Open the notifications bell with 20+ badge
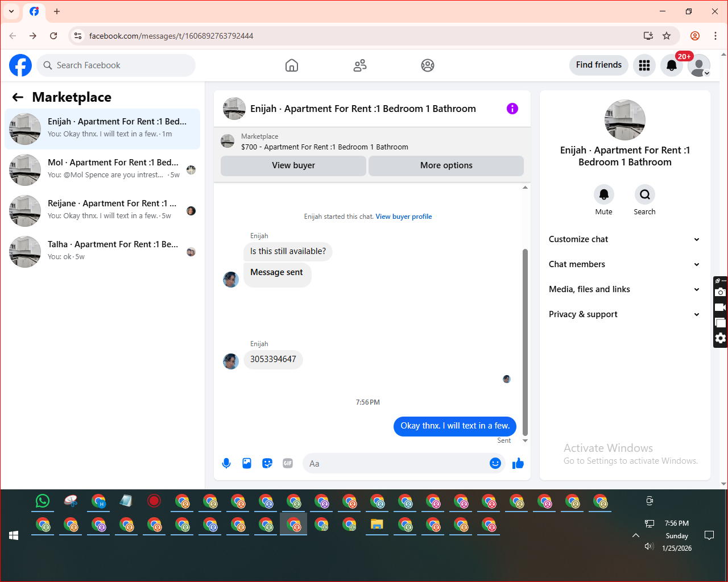 pos(672,65)
